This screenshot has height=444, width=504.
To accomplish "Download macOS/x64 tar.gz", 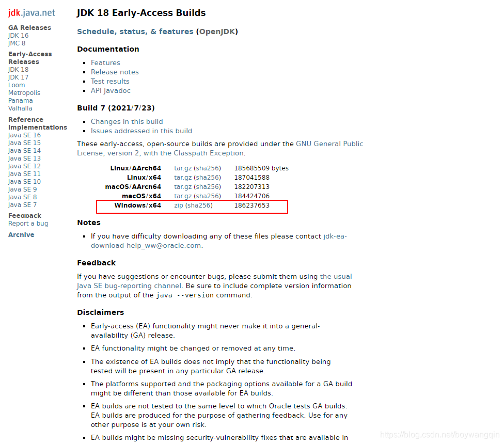I will click(183, 196).
